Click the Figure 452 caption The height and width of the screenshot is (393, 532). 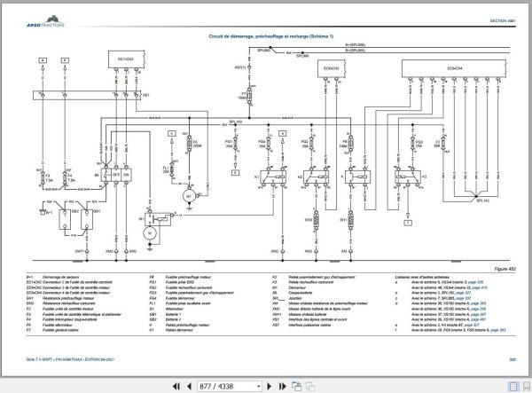click(505, 269)
